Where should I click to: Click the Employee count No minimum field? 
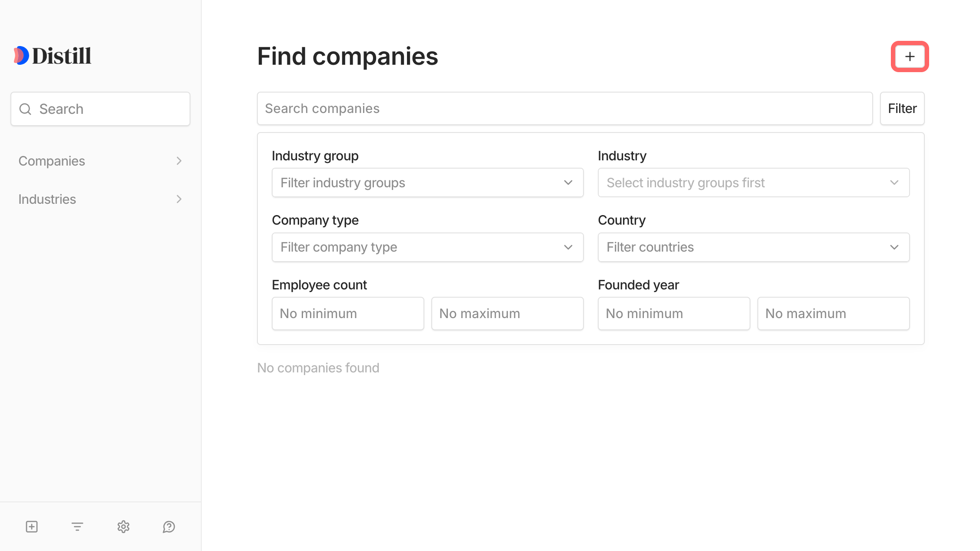(347, 313)
